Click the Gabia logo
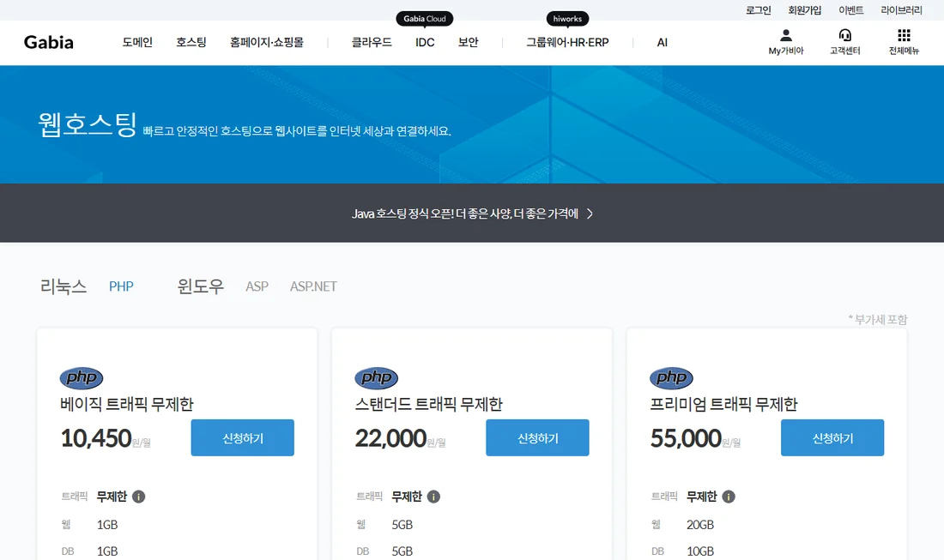944x560 pixels. [x=49, y=42]
